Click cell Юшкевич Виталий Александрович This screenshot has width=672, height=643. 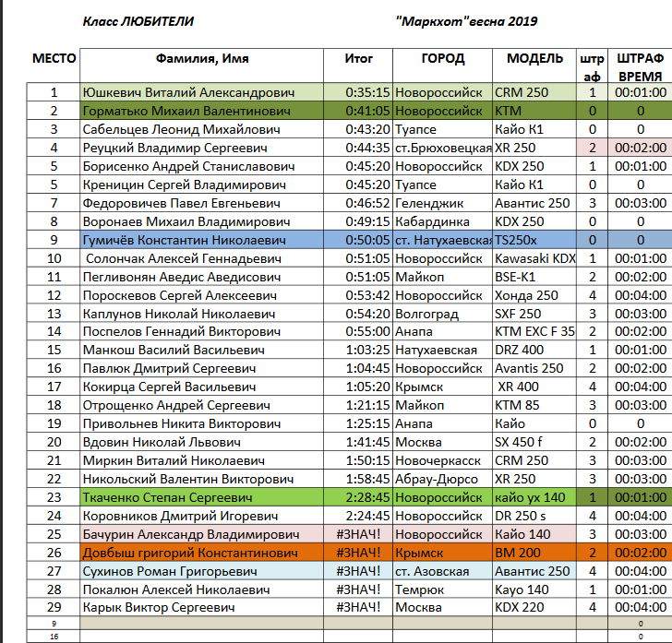click(x=202, y=92)
